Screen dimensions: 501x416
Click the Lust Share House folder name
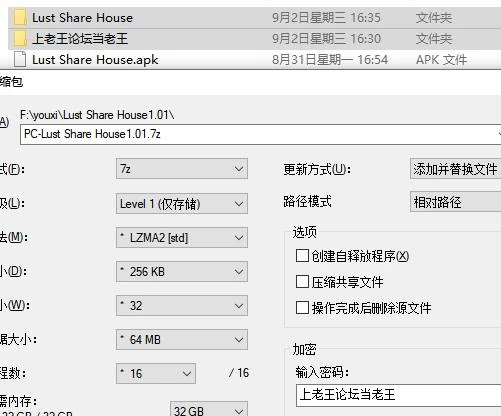click(82, 18)
